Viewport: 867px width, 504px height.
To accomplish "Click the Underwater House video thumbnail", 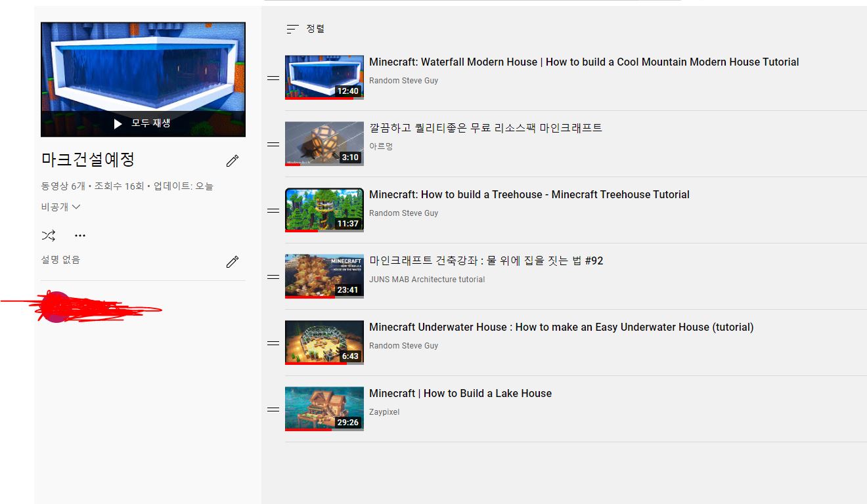I will pos(324,343).
